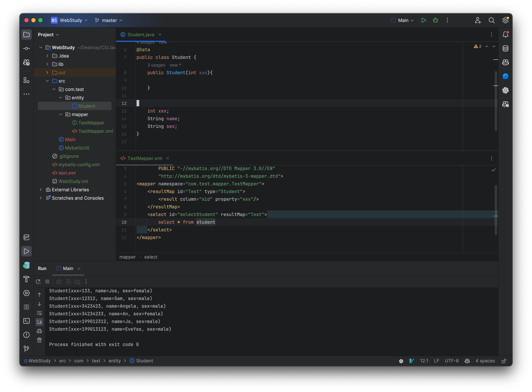Switch to the TestMapper.xml editor tab

coord(145,158)
